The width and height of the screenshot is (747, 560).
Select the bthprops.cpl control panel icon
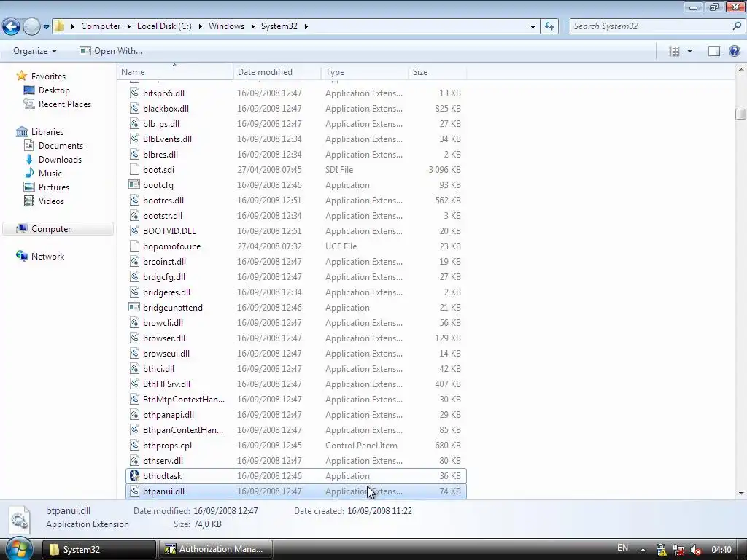(x=135, y=446)
